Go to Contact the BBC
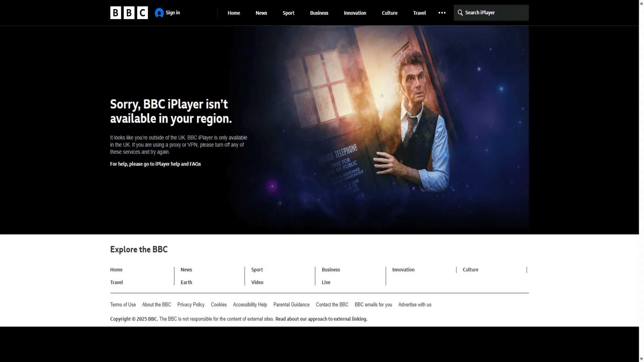Image resolution: width=644 pixels, height=362 pixels. pos(332,305)
